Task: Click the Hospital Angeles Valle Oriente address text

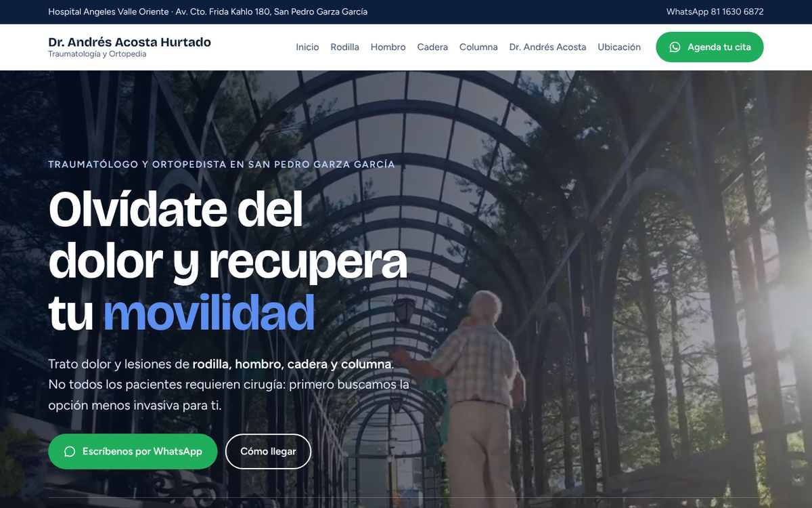Action: [x=208, y=12]
